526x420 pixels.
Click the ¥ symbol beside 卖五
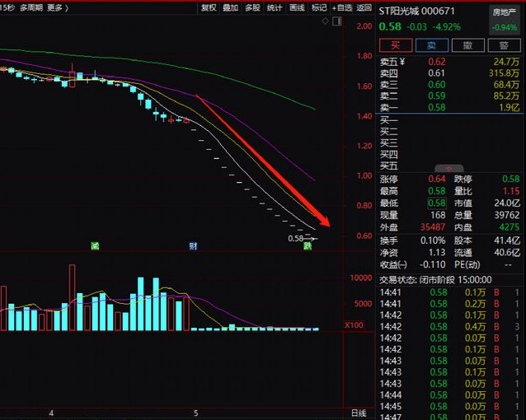(402, 62)
